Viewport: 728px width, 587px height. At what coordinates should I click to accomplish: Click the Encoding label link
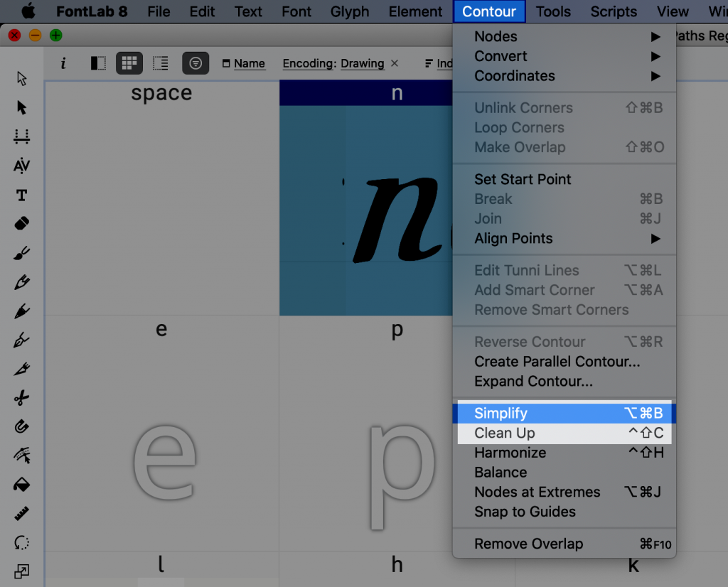tap(310, 63)
